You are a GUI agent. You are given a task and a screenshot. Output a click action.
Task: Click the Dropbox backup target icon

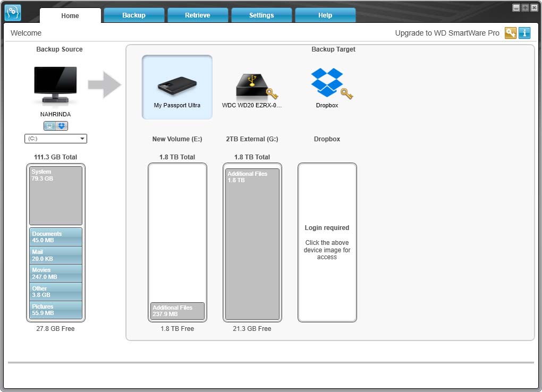(327, 83)
